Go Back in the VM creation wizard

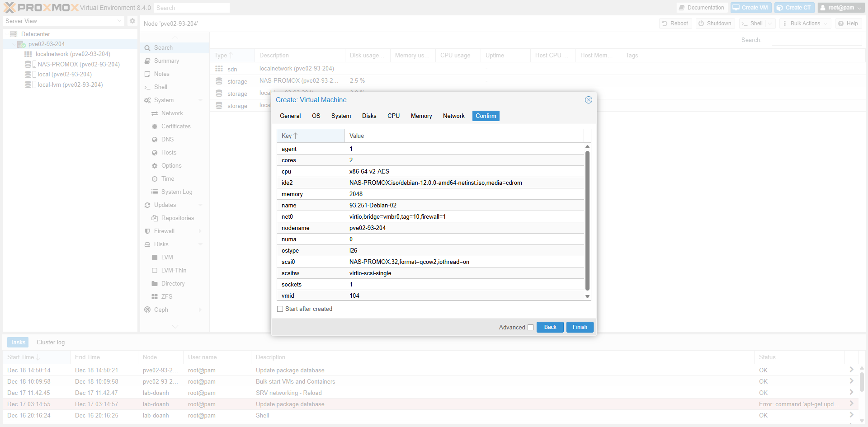click(550, 327)
